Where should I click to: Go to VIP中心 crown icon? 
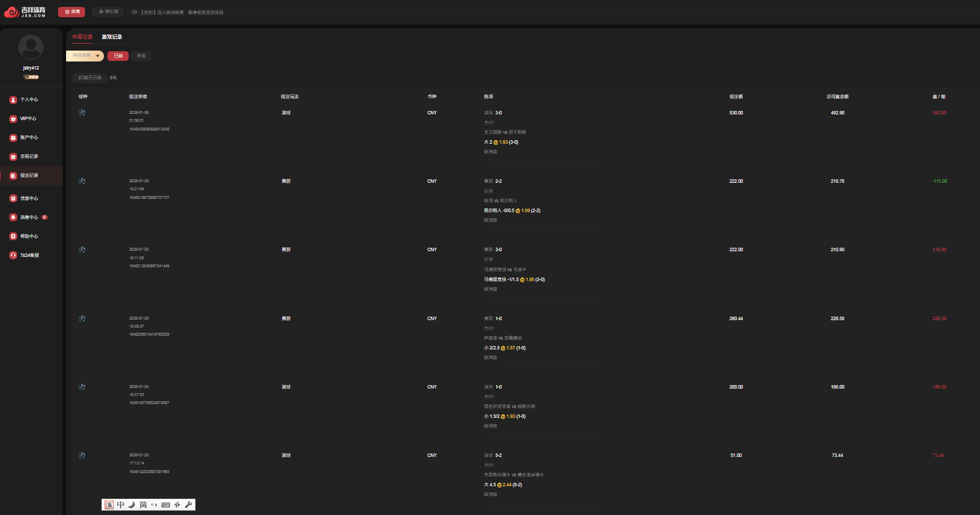[x=13, y=119]
